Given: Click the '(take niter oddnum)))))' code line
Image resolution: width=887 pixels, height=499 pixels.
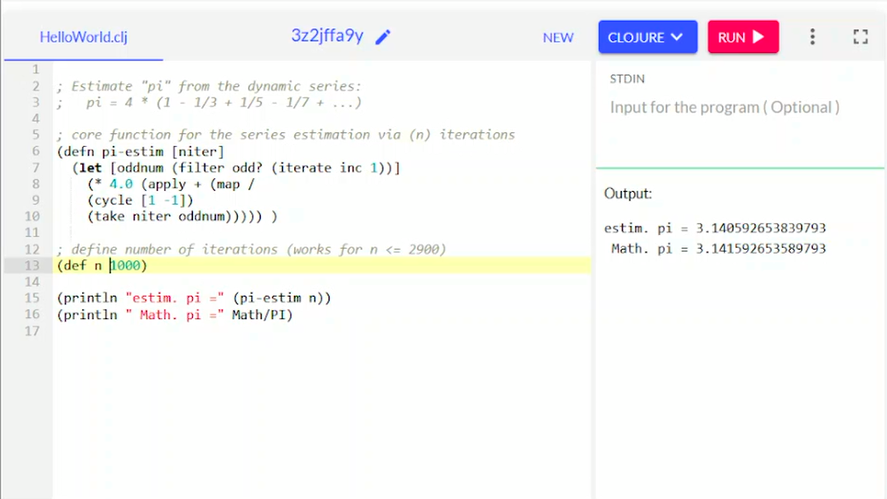Looking at the screenshot, I should [182, 216].
